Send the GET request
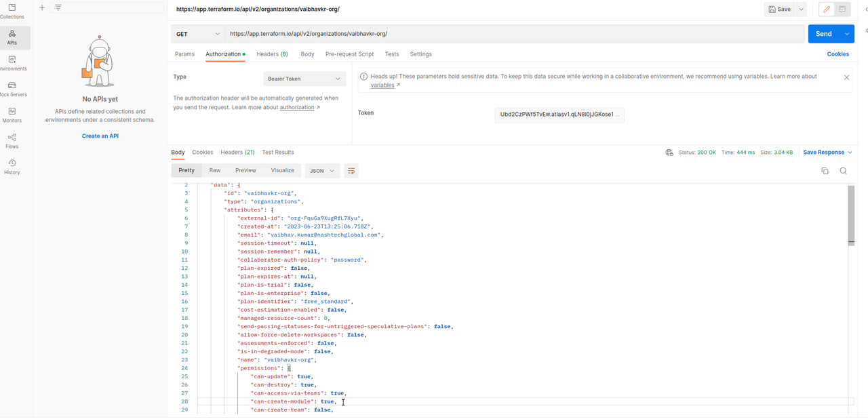 [823, 34]
